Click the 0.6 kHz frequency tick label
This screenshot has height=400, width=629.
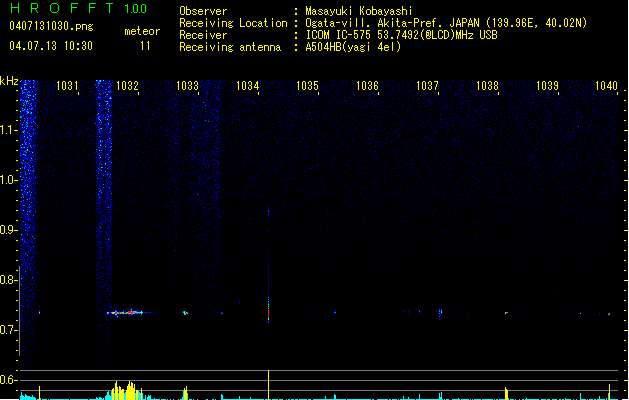[8, 380]
